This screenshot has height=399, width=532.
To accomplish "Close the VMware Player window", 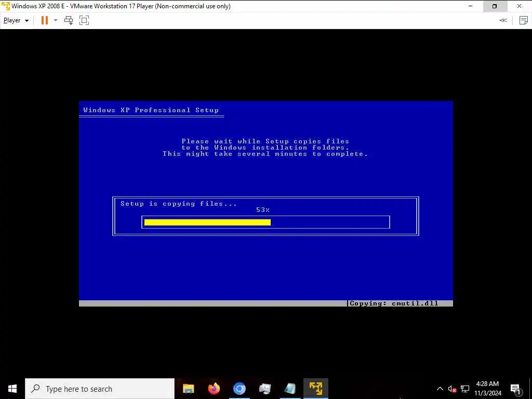I will point(520,6).
